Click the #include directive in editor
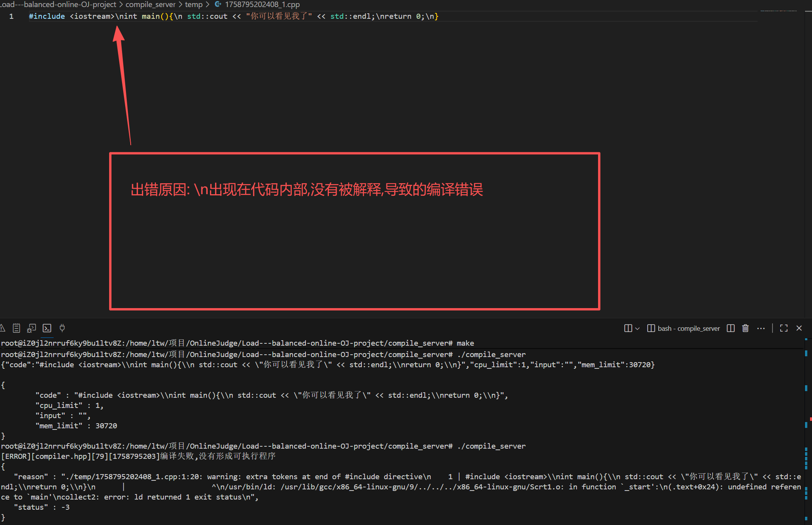812x525 pixels. 47,16
